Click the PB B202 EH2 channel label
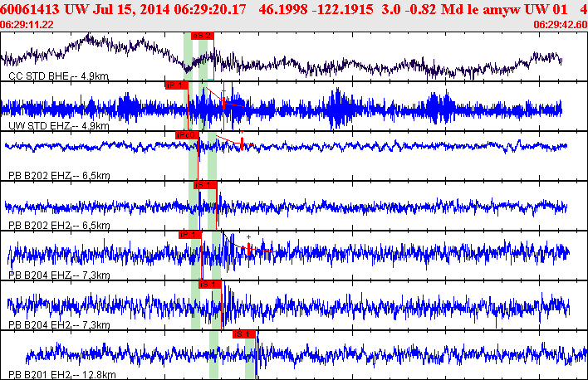 click(58, 226)
